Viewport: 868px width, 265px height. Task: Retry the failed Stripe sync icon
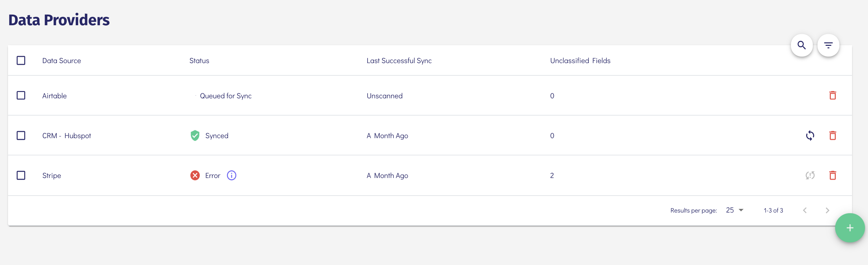[x=810, y=175]
